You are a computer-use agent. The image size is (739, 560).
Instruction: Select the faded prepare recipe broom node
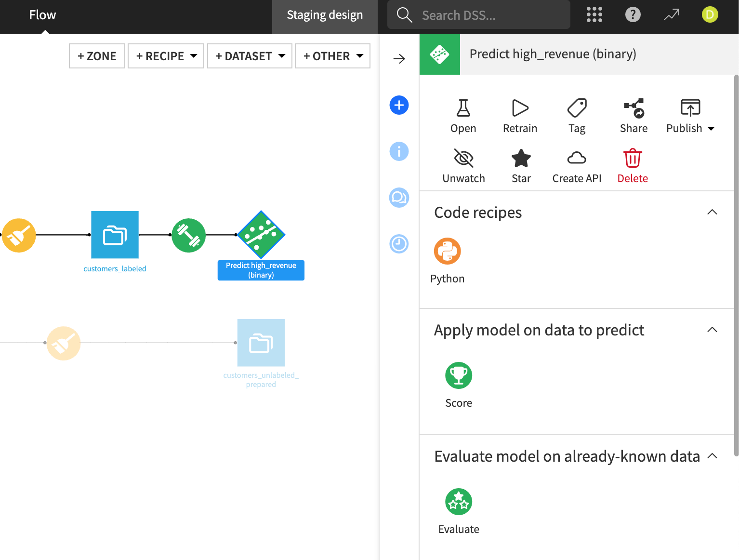(x=64, y=343)
